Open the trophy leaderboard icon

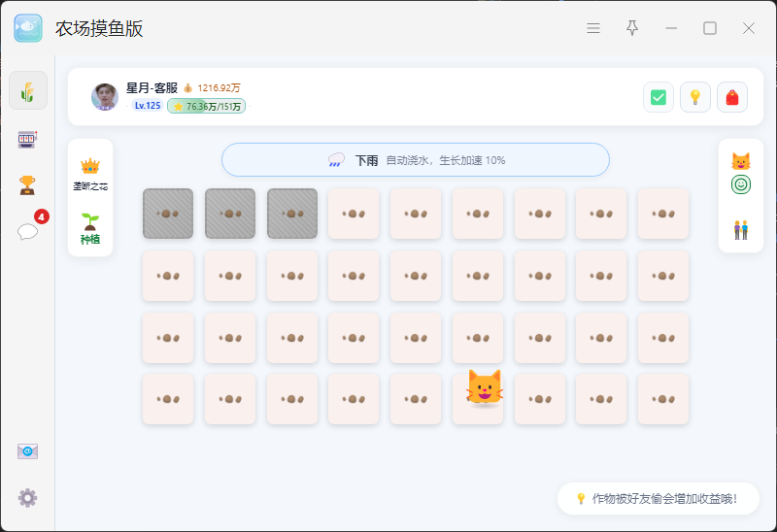[27, 185]
